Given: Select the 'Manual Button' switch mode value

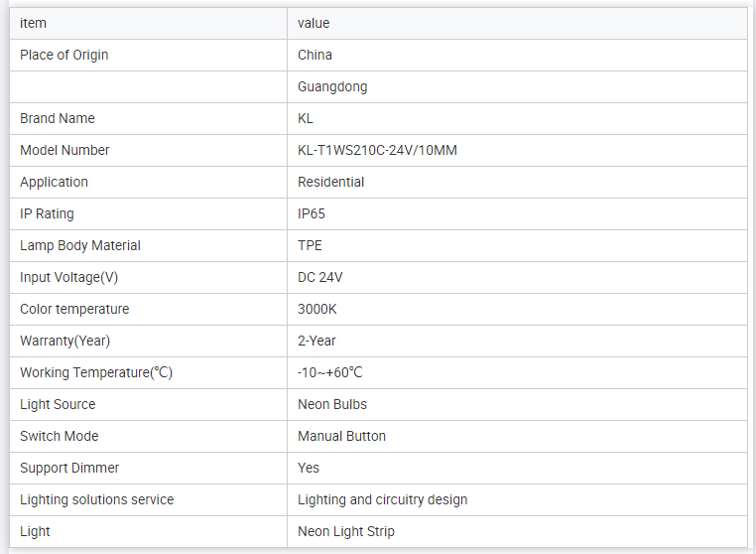Looking at the screenshot, I should point(342,436).
